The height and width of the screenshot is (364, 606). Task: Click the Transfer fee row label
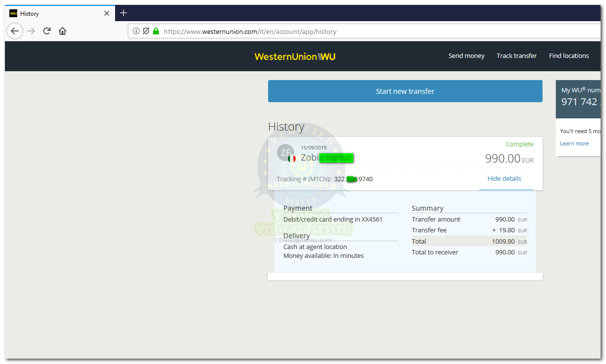[429, 230]
